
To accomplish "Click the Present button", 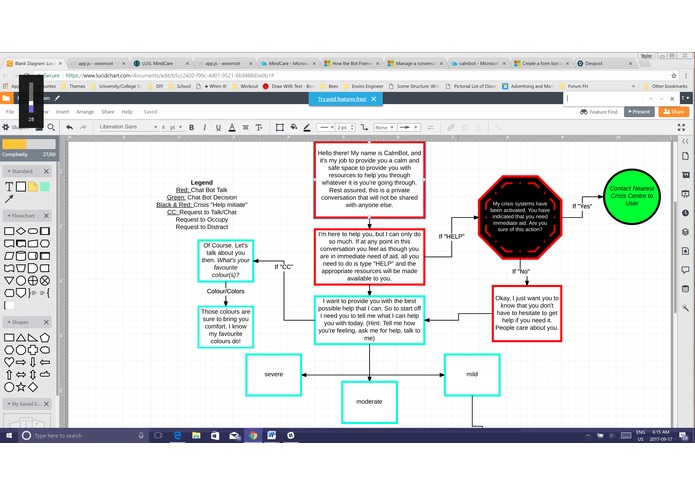I will [x=639, y=112].
